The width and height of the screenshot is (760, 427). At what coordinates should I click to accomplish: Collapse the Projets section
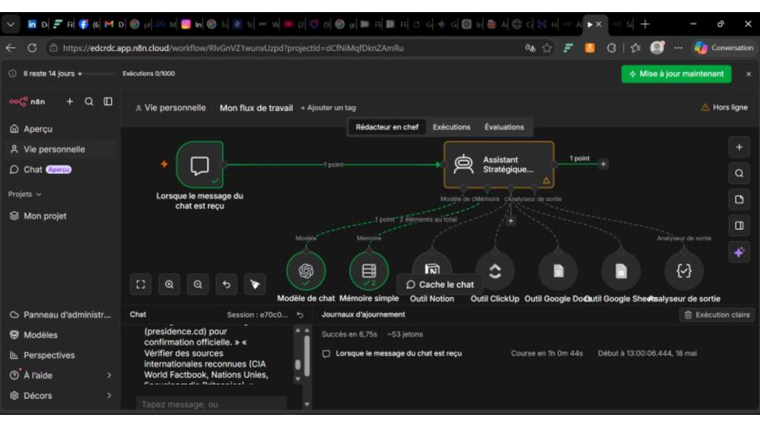(x=25, y=194)
